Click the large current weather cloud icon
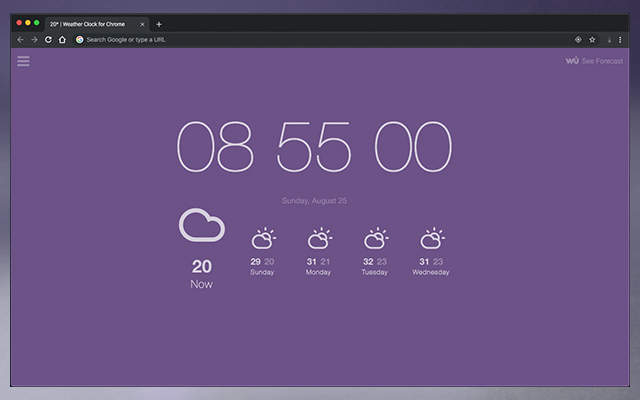Screen dimensions: 640x400 point(201,226)
